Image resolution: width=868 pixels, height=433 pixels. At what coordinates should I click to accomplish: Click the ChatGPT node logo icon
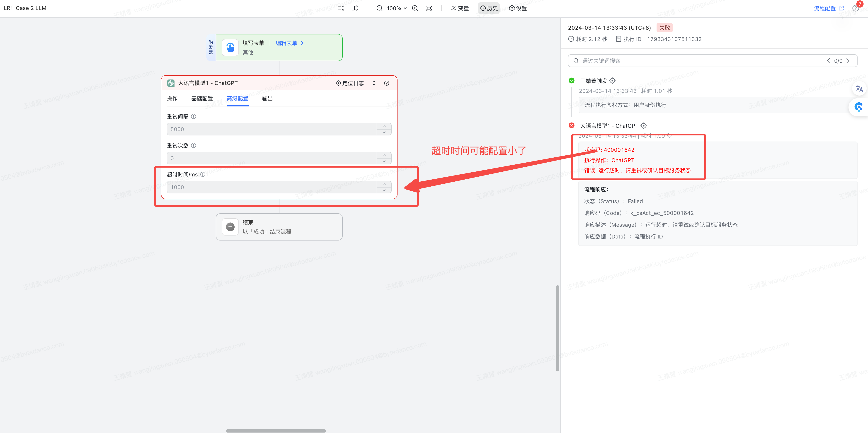pyautogui.click(x=171, y=83)
